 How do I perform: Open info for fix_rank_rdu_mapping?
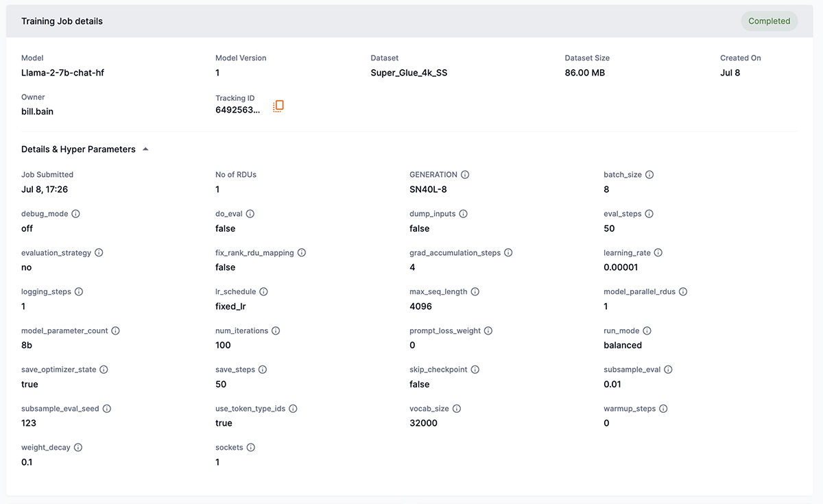302,253
